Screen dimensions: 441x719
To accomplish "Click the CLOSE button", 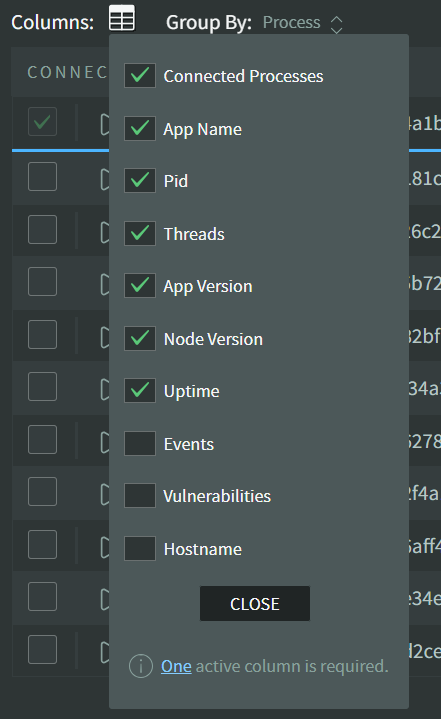I will (255, 603).
